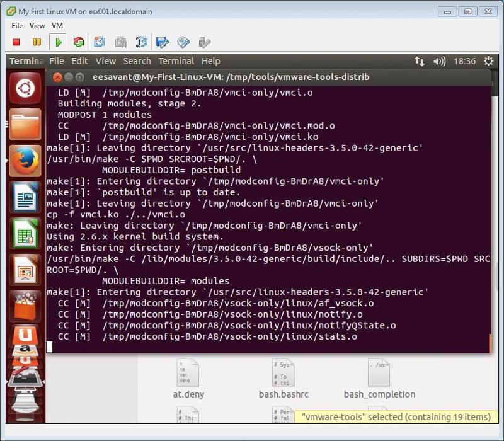Screen dimensions: 504x441
Task: Click the green Power On play button
Action: tap(58, 42)
